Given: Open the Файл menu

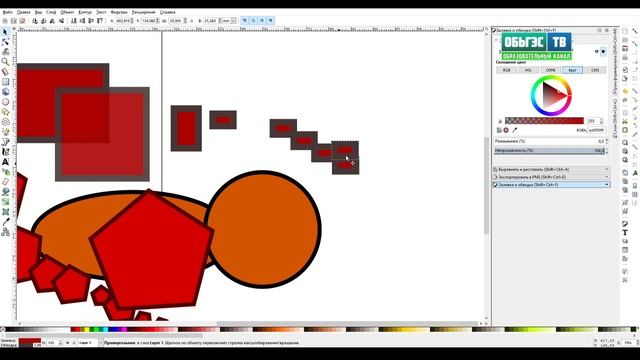Looking at the screenshot, I should [7, 12].
